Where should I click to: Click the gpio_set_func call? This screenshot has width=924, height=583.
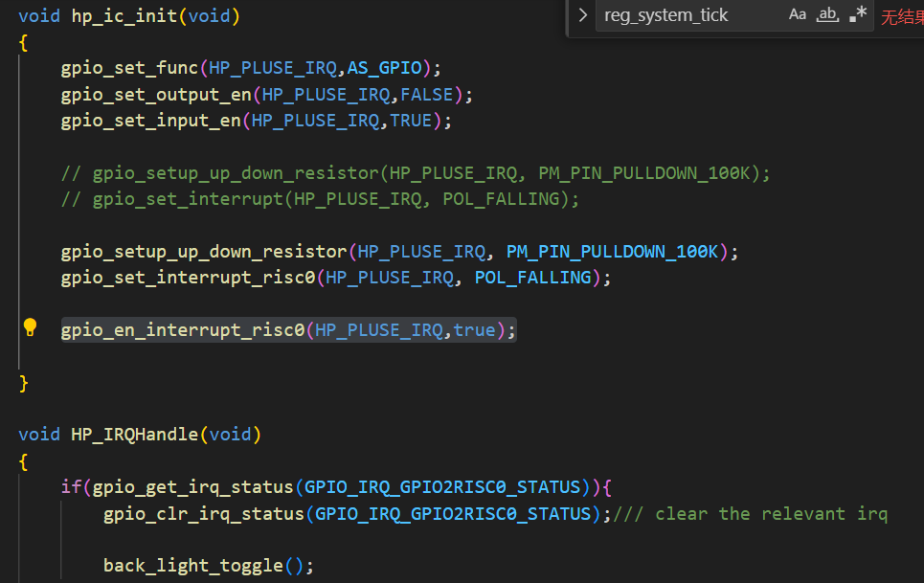tap(129, 68)
